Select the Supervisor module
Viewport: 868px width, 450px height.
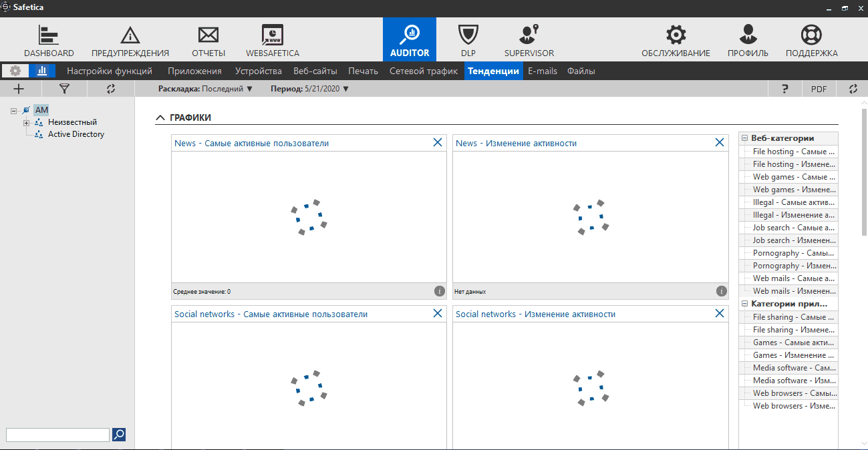tap(529, 40)
